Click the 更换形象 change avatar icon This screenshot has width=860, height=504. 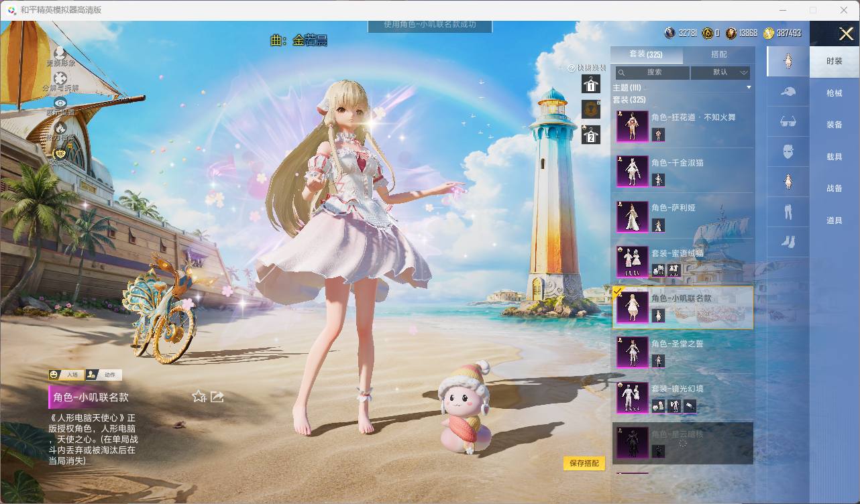pyautogui.click(x=60, y=52)
